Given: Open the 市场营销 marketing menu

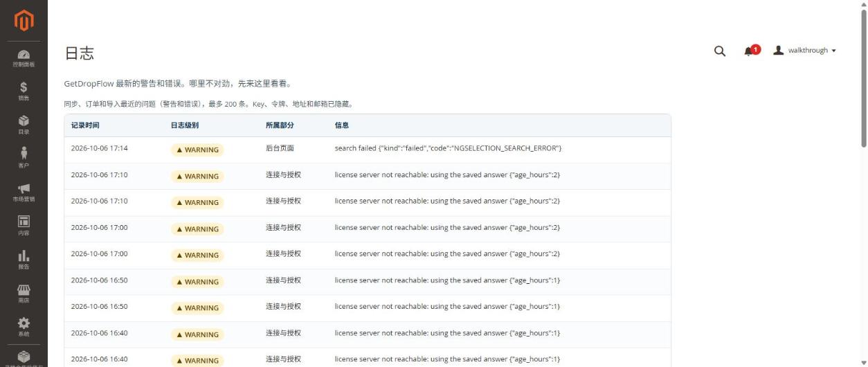Looking at the screenshot, I should point(24,193).
